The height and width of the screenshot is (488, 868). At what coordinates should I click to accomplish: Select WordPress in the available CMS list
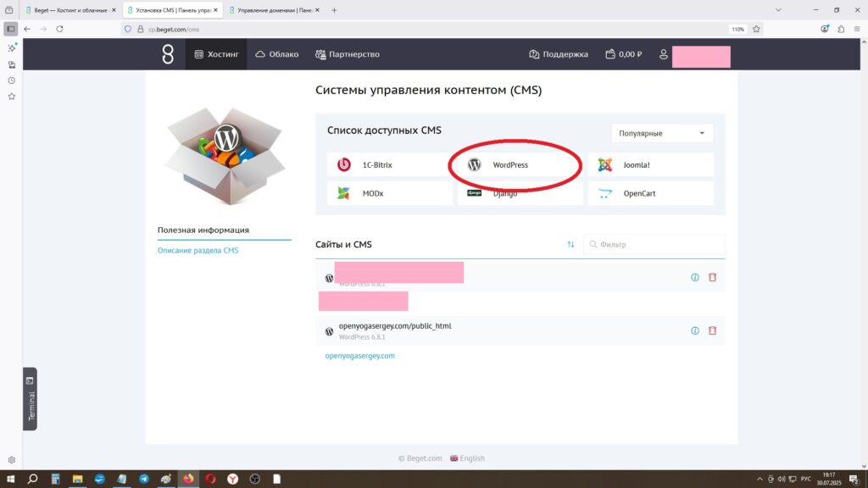(520, 165)
